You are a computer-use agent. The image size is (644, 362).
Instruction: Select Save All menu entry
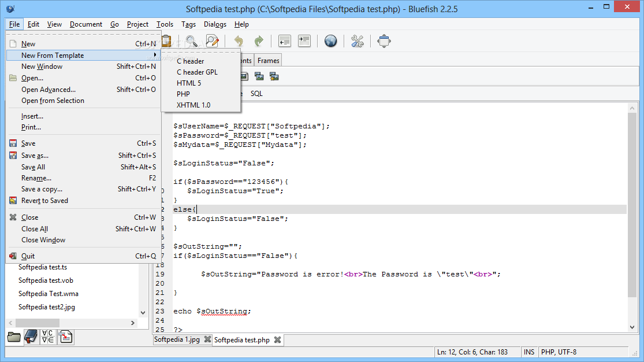83,167
